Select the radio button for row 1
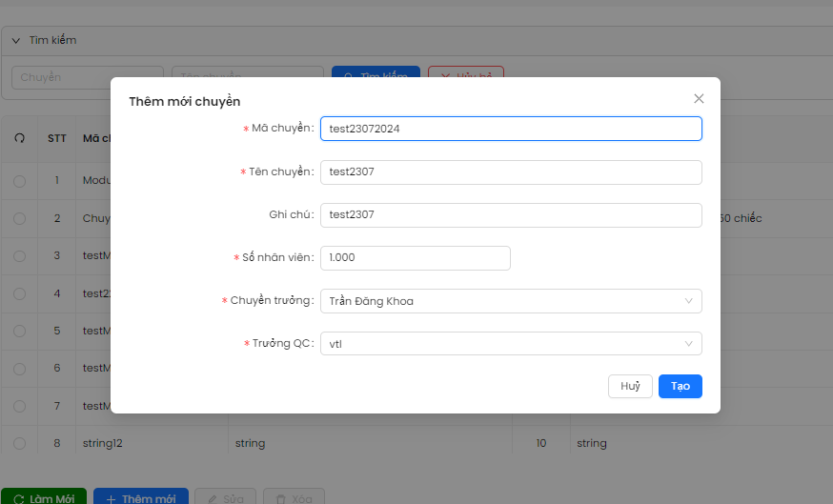The width and height of the screenshot is (833, 504). point(19,180)
